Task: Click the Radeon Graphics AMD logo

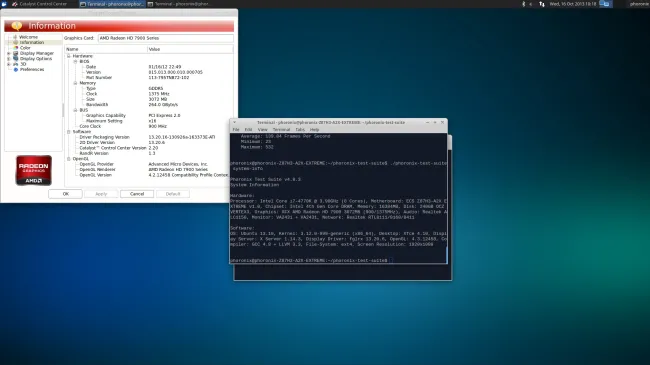Action: pyautogui.click(x=34, y=170)
